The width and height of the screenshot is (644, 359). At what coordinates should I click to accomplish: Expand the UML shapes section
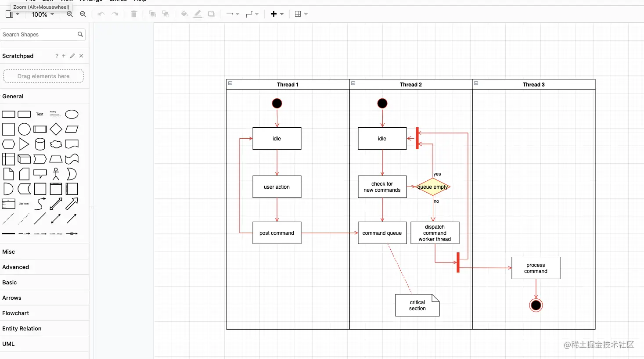coord(44,344)
